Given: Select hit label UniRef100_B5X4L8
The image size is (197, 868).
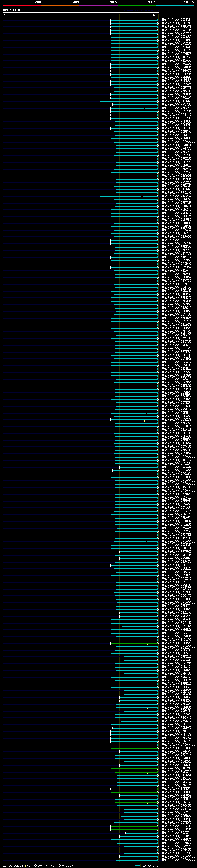Looking at the screenshot, I should coord(177,497).
